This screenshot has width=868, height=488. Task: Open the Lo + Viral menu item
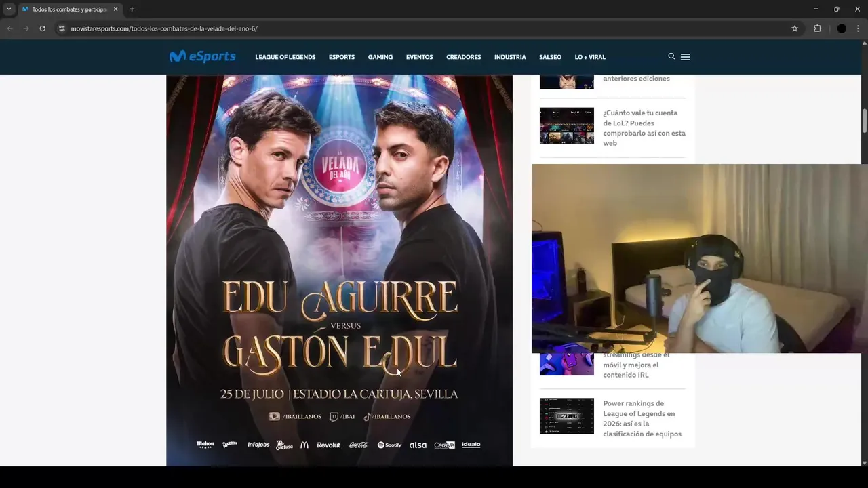(x=590, y=57)
